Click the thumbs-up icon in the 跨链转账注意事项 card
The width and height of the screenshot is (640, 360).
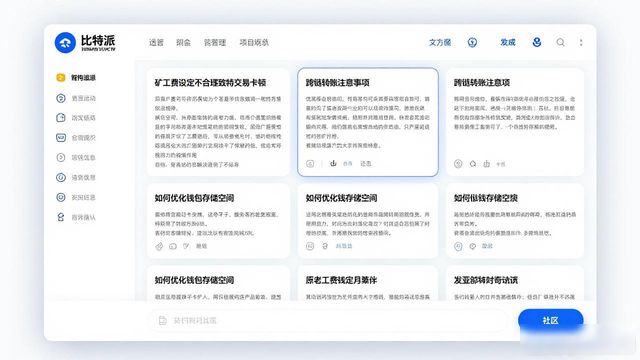[333, 163]
